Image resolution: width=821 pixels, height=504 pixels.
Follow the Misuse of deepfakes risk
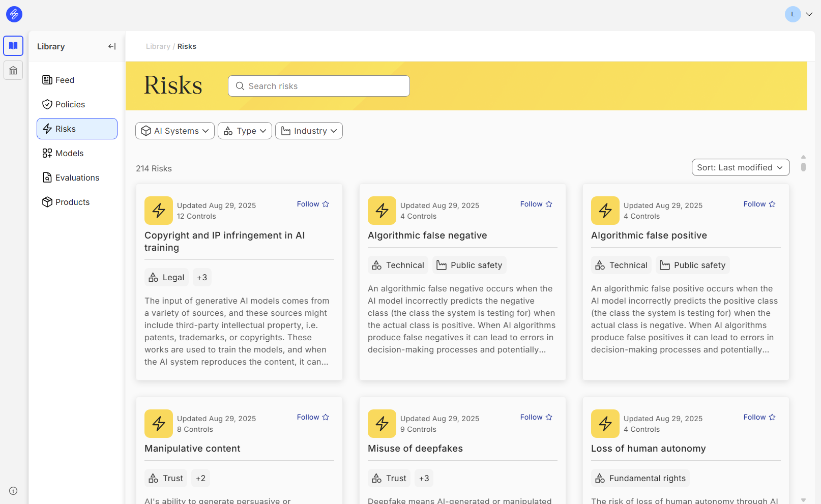point(536,417)
